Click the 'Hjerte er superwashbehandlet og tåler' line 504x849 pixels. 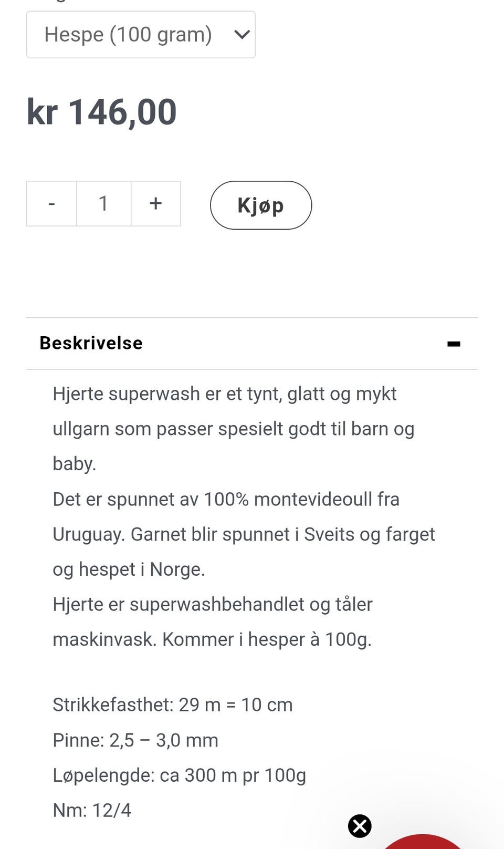tap(212, 604)
